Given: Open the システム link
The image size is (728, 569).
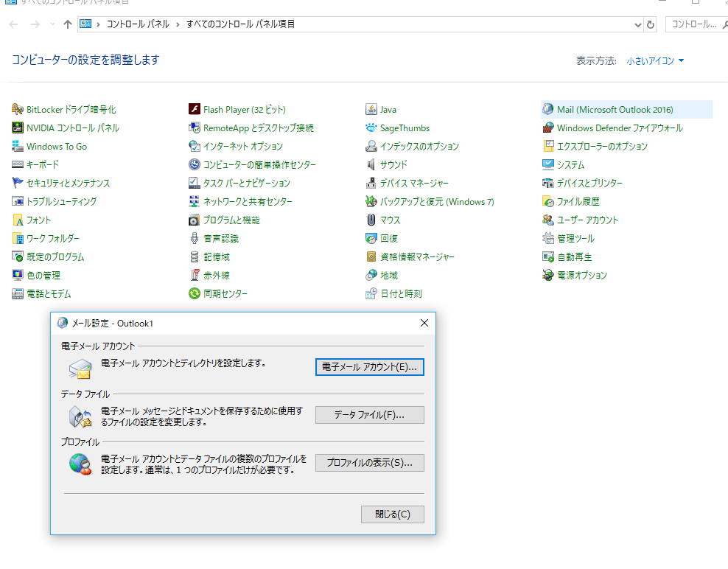Looking at the screenshot, I should 570,164.
